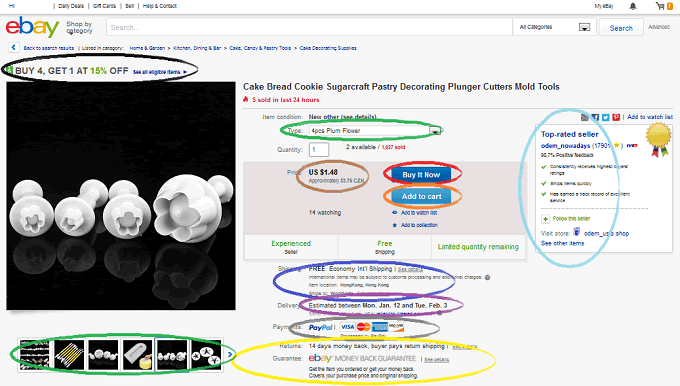Image resolution: width=680 pixels, height=386 pixels.
Task: Select the thumbnail with the yellow rolling tool
Action: pyautogui.click(x=138, y=355)
